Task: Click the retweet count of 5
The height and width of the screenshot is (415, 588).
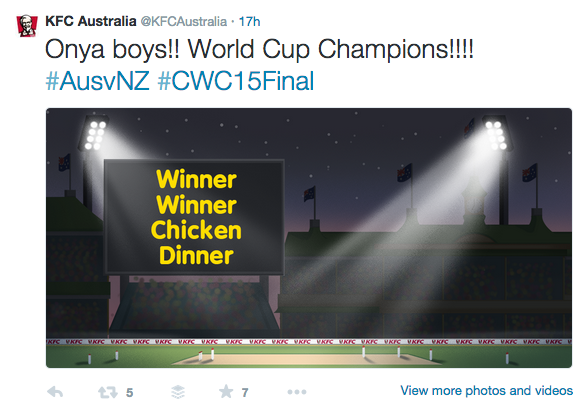Action: [x=129, y=393]
